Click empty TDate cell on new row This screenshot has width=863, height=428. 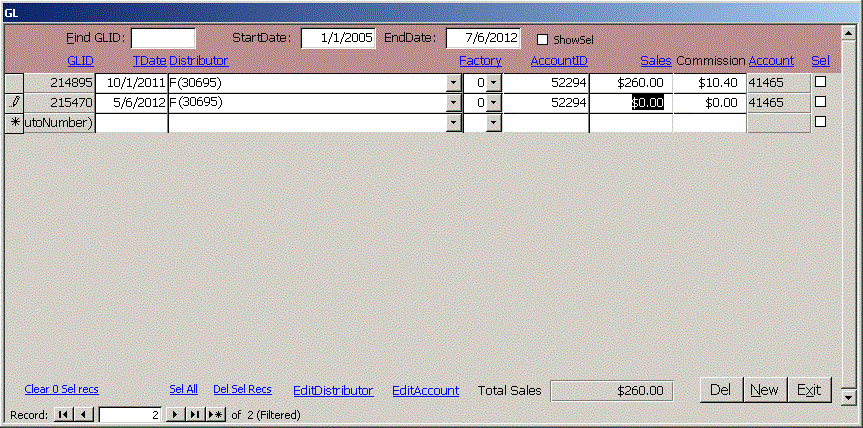coord(132,123)
